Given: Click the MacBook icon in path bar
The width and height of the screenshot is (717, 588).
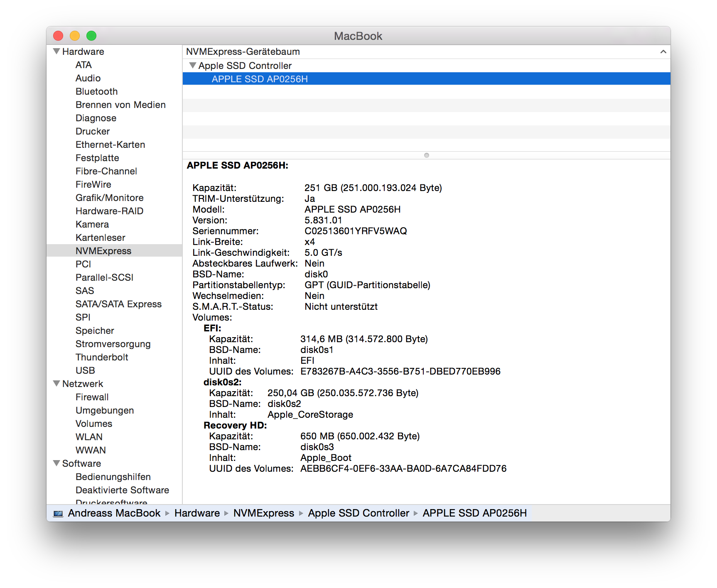Looking at the screenshot, I should [x=58, y=514].
